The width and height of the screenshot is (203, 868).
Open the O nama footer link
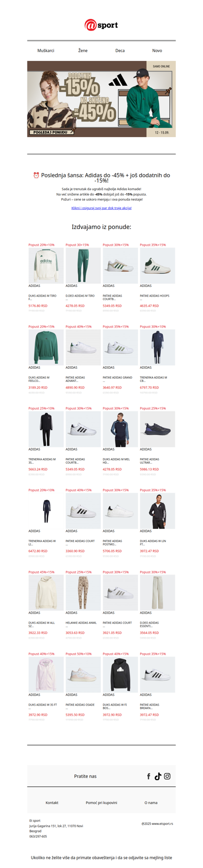click(151, 802)
